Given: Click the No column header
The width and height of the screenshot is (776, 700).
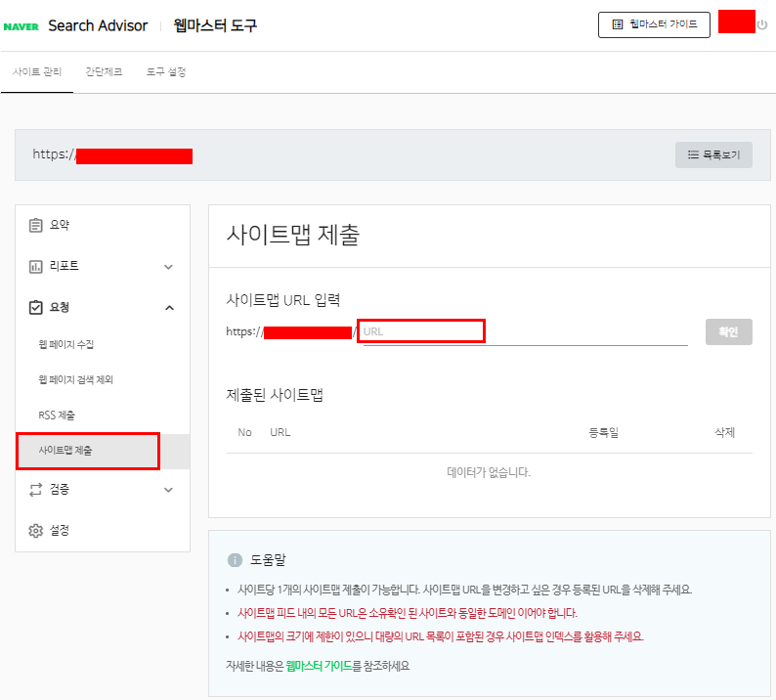Looking at the screenshot, I should click(244, 433).
